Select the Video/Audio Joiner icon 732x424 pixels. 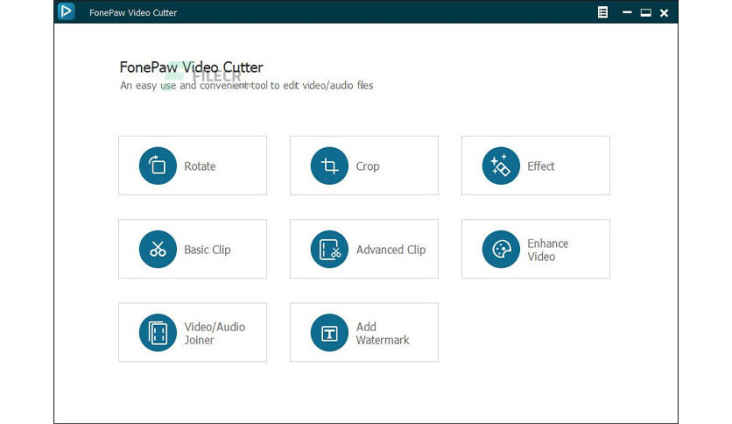click(x=157, y=333)
